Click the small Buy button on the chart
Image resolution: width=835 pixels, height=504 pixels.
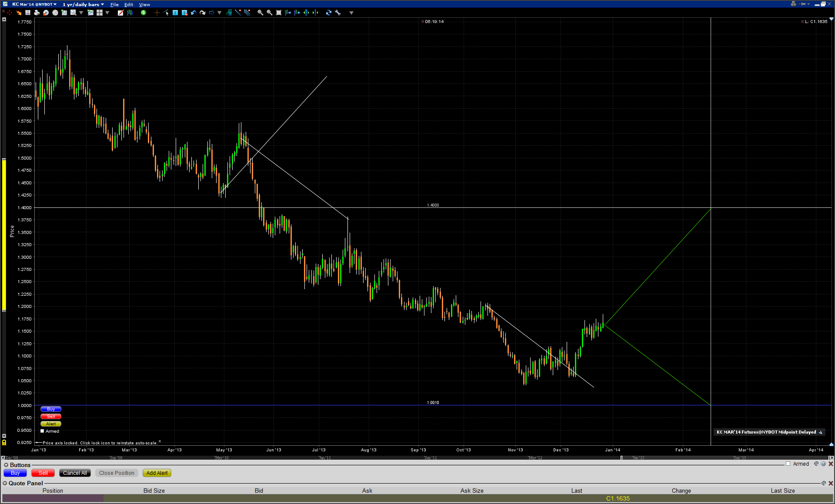point(51,409)
